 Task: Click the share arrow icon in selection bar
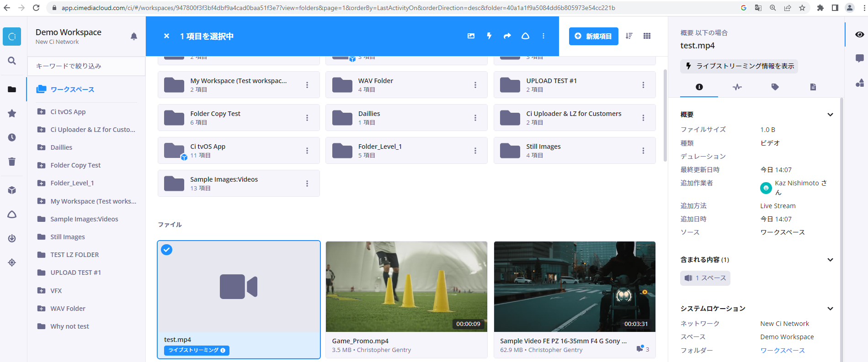pyautogui.click(x=507, y=36)
